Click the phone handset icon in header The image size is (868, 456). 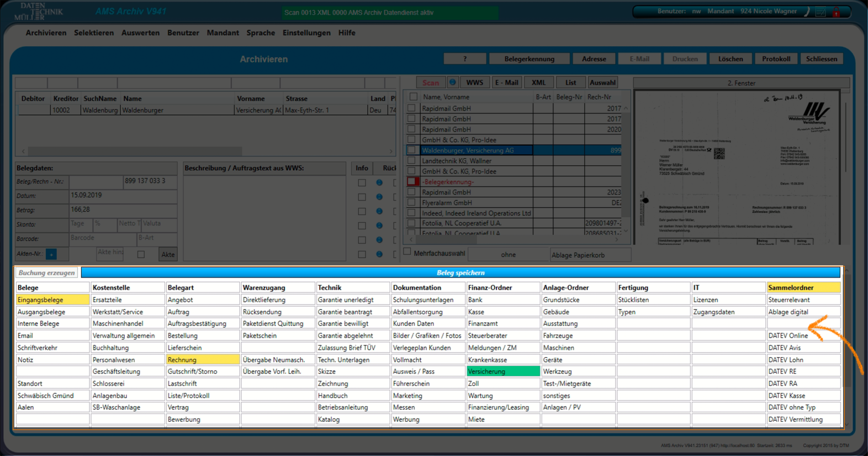pyautogui.click(x=807, y=12)
